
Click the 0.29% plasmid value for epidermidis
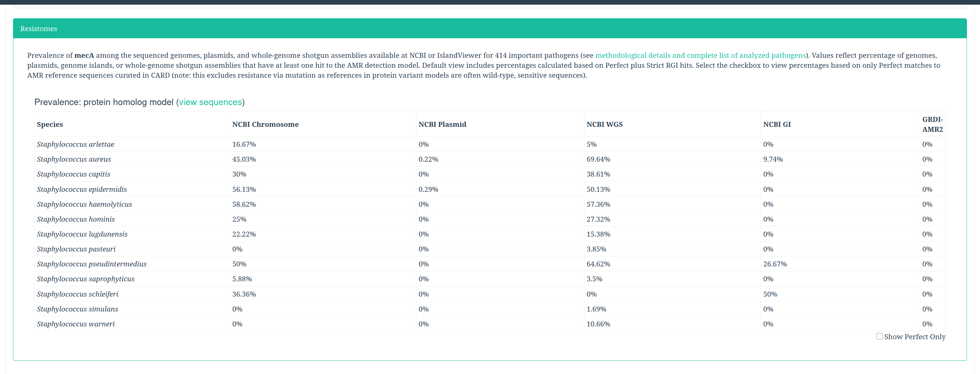pos(428,189)
